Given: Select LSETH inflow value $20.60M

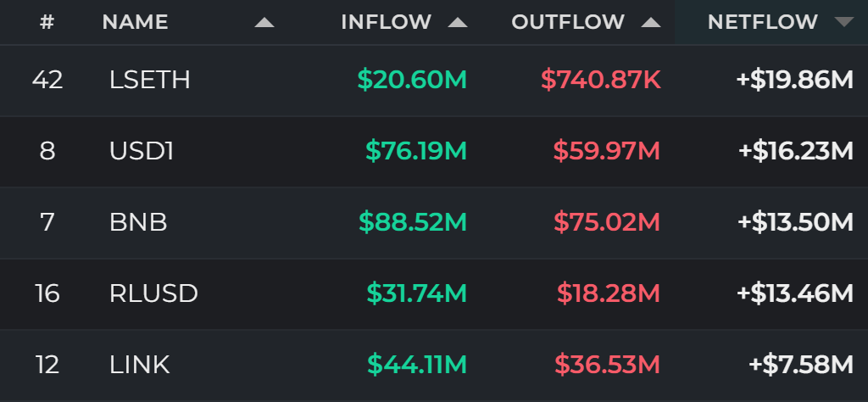Looking at the screenshot, I should coord(413,81).
